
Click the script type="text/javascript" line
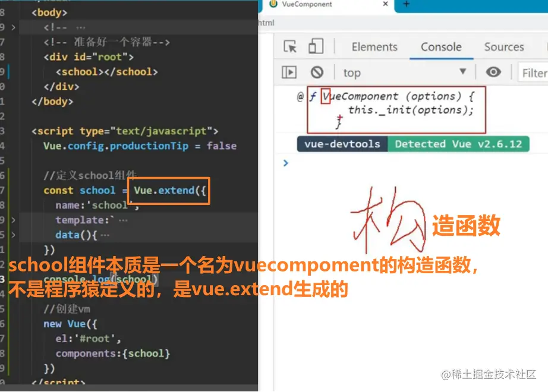(x=125, y=131)
